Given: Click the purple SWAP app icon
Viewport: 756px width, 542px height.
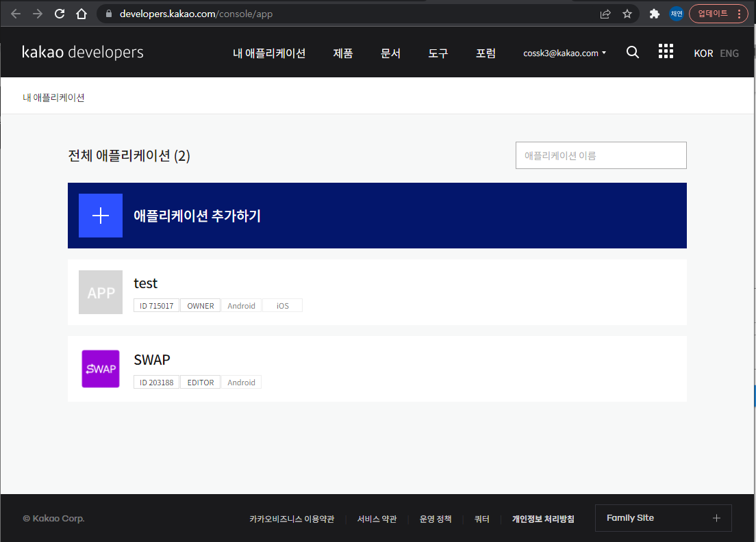Looking at the screenshot, I should 100,369.
